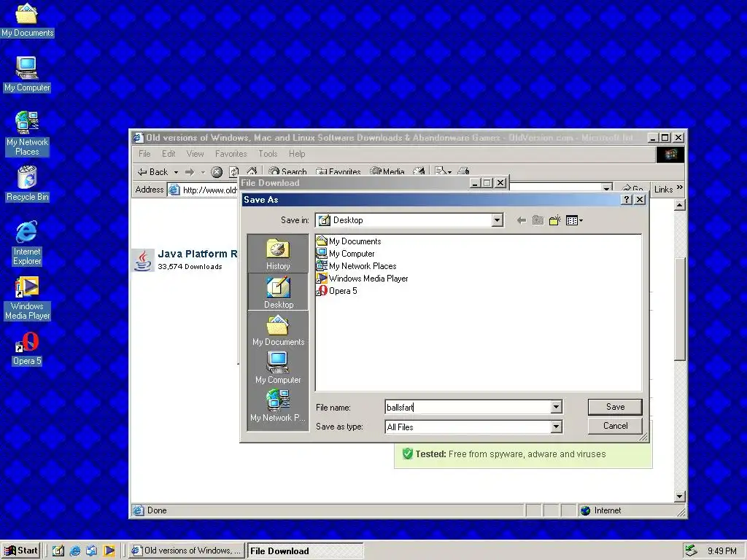Screen dimensions: 747x560
Task: Launch Outlook Express from quick launch
Action: (x=91, y=551)
